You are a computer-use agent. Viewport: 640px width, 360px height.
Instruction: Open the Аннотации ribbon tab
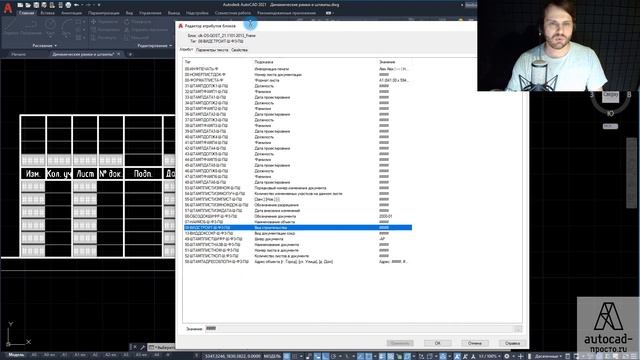pos(71,13)
